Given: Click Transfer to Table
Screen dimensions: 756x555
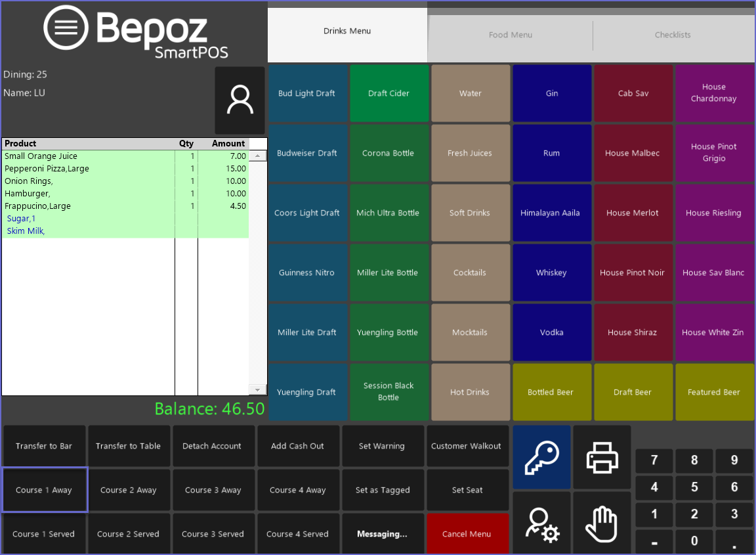Looking at the screenshot, I should tap(128, 446).
